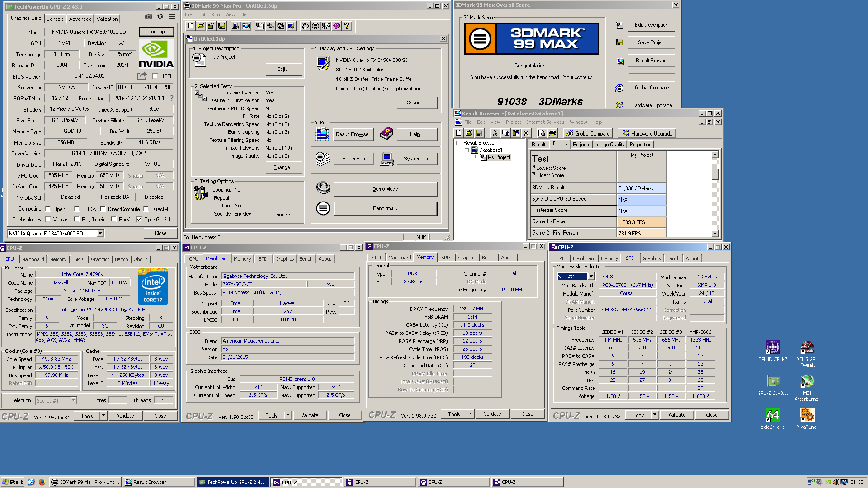Click the Windows Start button

[12, 482]
